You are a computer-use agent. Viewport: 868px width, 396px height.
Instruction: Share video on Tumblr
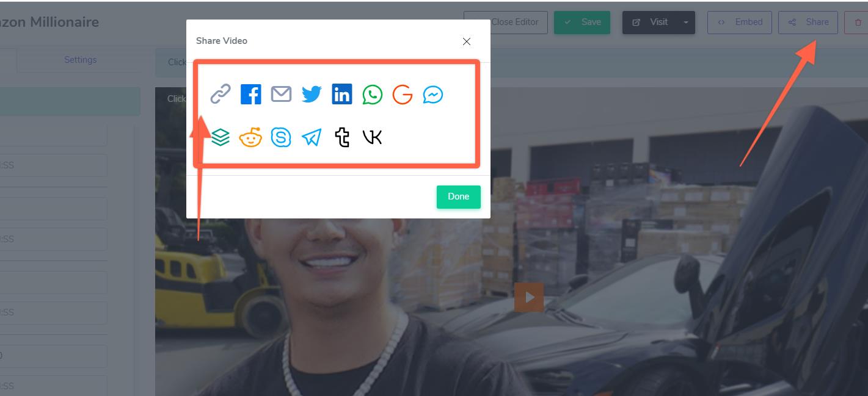342,138
